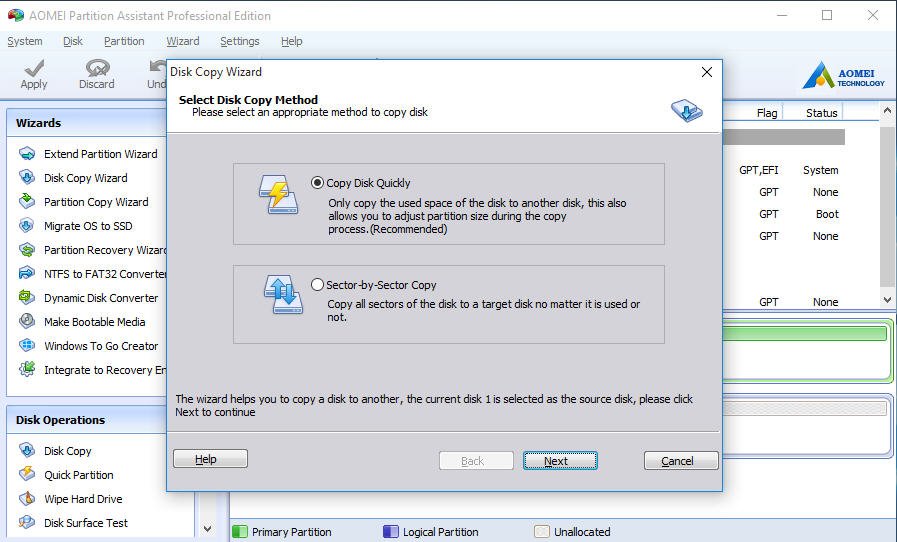
Task: Click the AOMEI Technology logo
Action: pyautogui.click(x=843, y=75)
